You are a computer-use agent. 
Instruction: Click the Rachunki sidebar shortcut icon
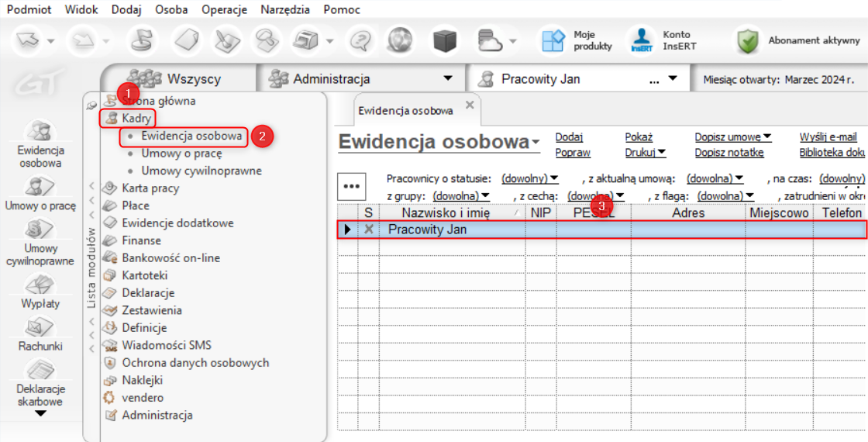(x=41, y=327)
